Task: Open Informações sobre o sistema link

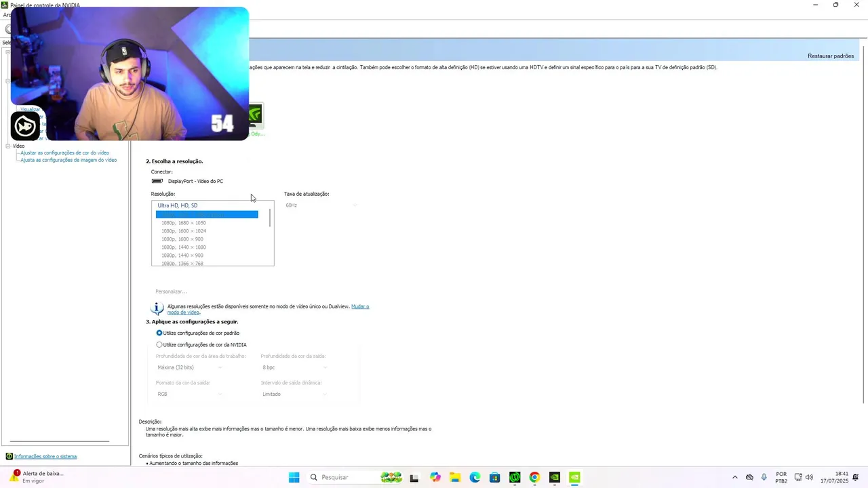Action: tap(45, 456)
